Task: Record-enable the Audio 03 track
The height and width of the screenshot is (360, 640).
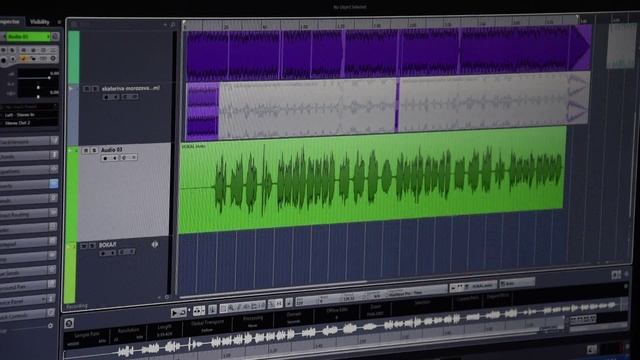Action: coord(105,158)
